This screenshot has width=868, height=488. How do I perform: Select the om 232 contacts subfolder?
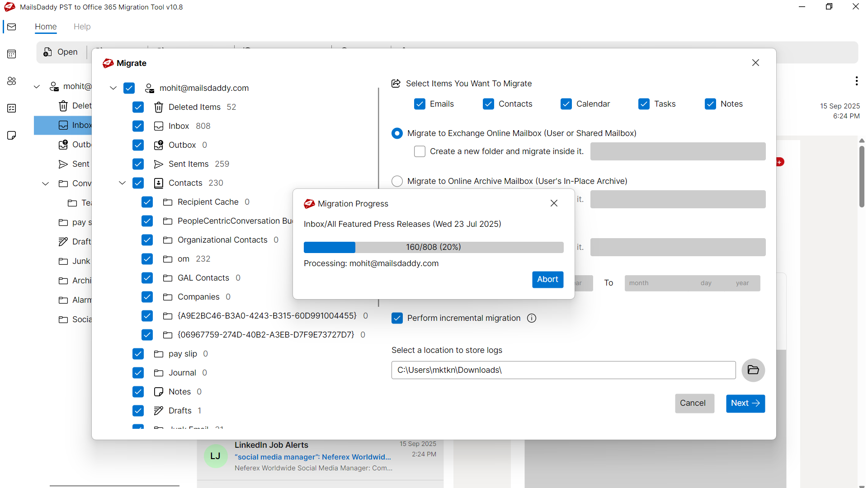click(193, 259)
